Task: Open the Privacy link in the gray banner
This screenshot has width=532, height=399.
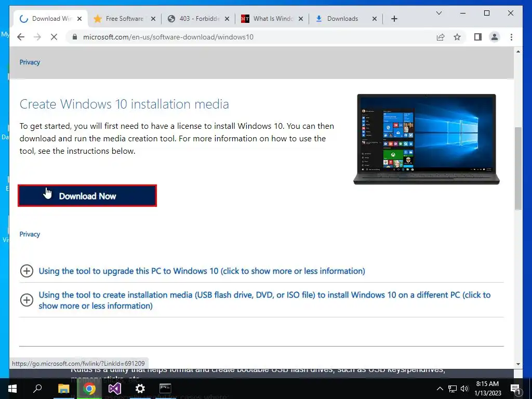Action: pos(30,62)
